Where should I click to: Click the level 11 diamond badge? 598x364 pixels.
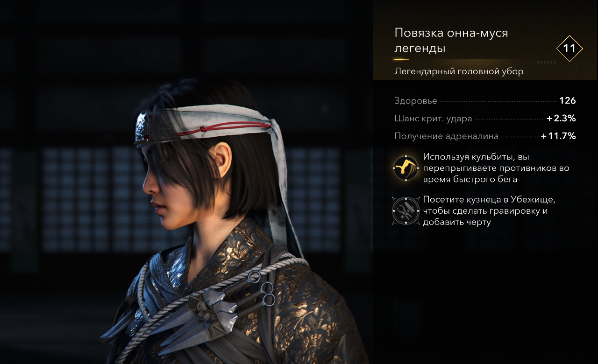coord(570,49)
